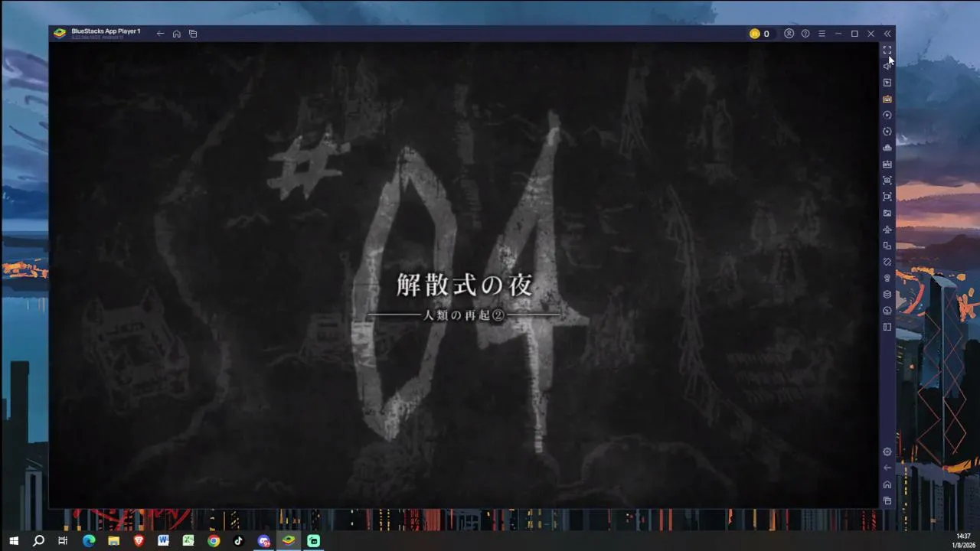This screenshot has width=980, height=551.
Task: Click the speedometer icon in the sidebar
Action: 887,311
